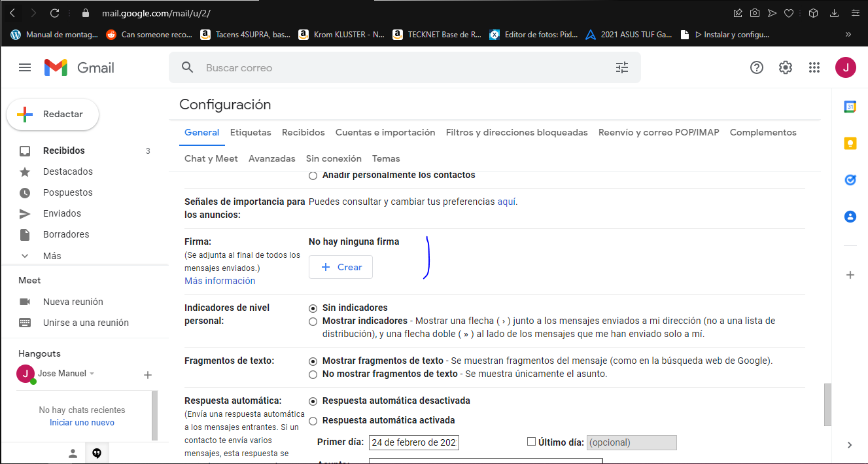This screenshot has height=464, width=868.
Task: Show search options filter icon
Action: pos(622,67)
